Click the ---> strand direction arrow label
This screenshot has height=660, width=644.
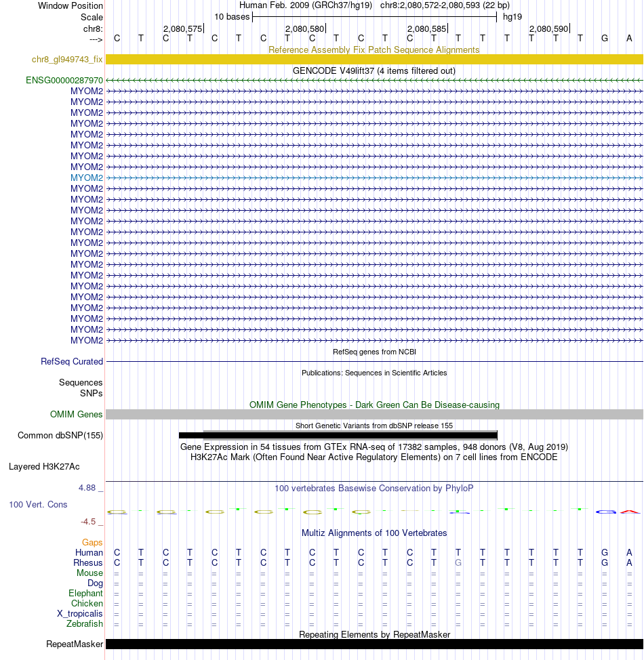96,39
